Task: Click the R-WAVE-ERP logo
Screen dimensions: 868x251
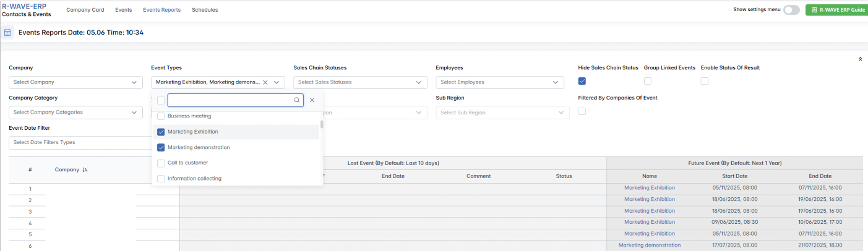Action: tap(24, 6)
